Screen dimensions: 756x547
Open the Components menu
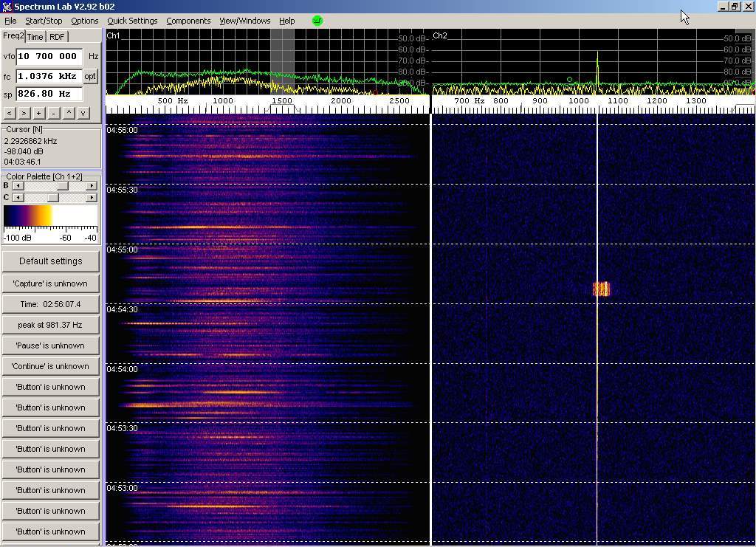(x=188, y=21)
